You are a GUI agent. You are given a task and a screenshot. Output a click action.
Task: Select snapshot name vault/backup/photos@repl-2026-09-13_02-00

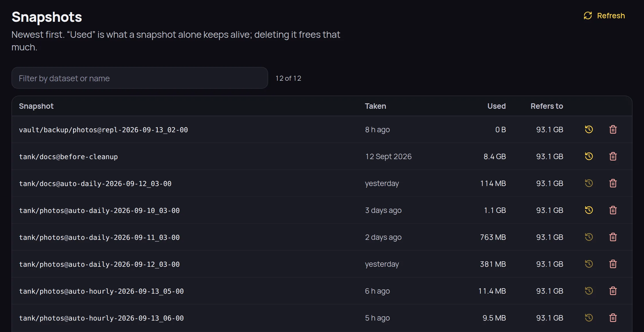[x=103, y=130]
